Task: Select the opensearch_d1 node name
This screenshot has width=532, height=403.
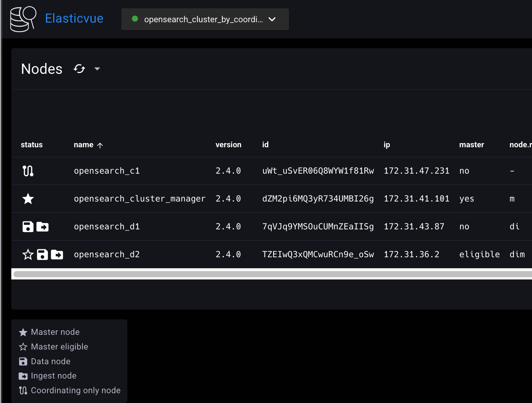Action: click(x=107, y=226)
